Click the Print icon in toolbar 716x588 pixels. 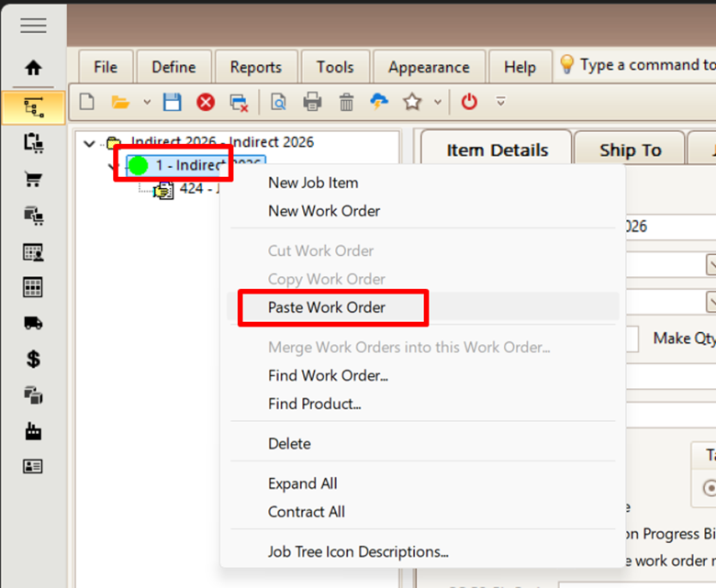click(313, 102)
